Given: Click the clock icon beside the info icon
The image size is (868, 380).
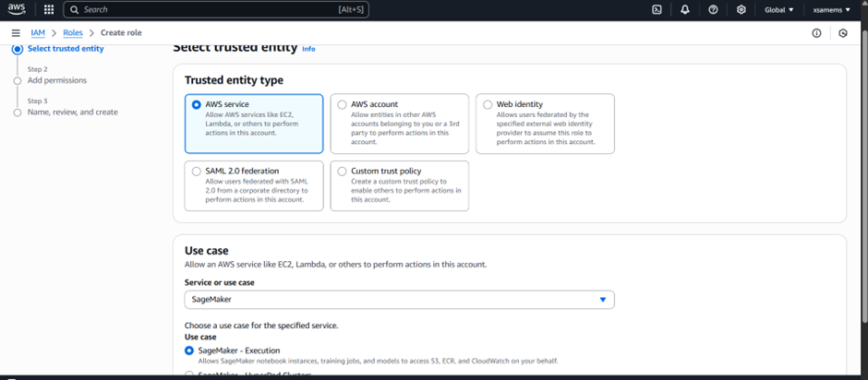Looking at the screenshot, I should (843, 33).
